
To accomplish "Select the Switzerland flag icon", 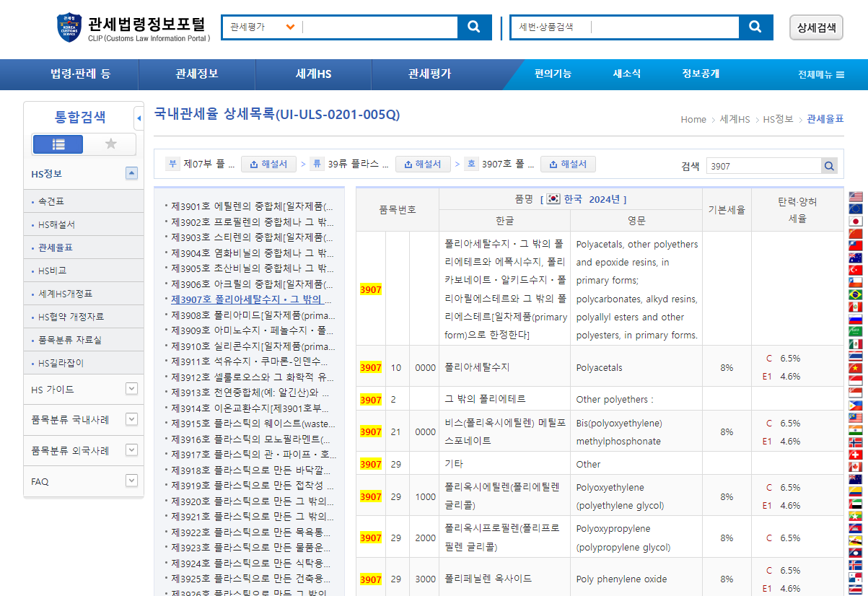I will (856, 455).
